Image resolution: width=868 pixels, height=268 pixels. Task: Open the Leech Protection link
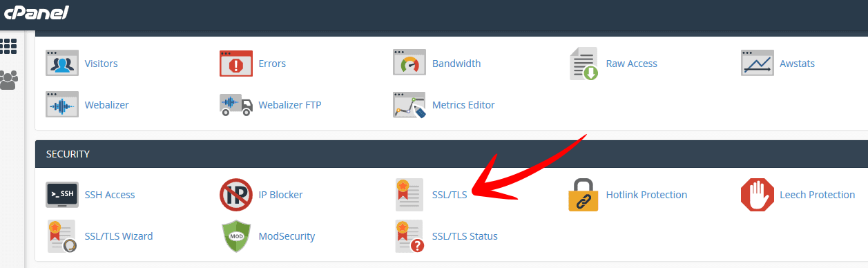pyautogui.click(x=818, y=195)
